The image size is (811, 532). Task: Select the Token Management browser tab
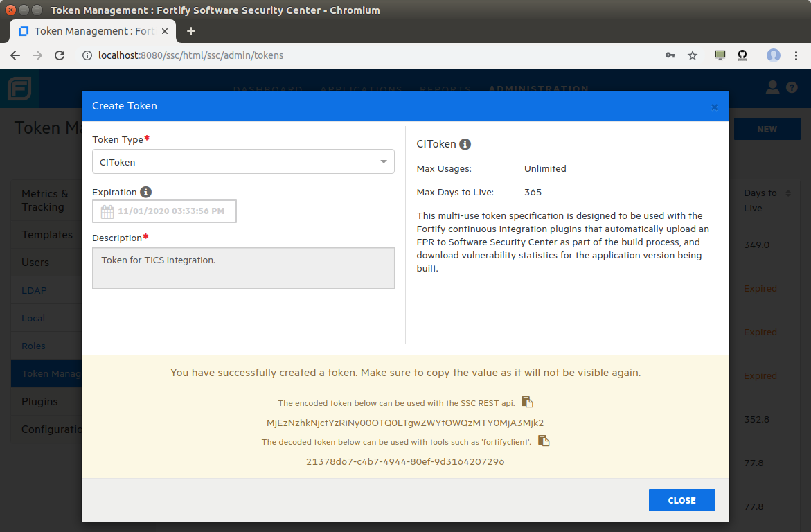(x=93, y=31)
